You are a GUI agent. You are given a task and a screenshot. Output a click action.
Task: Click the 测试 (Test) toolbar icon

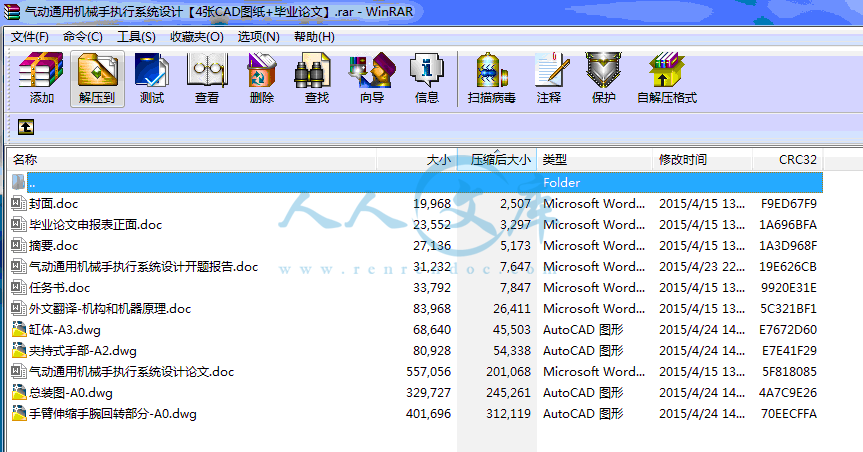pyautogui.click(x=152, y=70)
